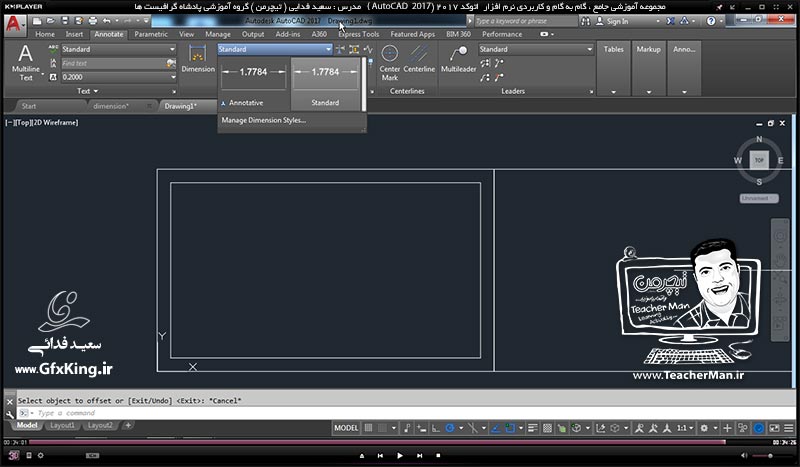Click the binoculars search icon
Viewport: 800px width, 467px height.
point(585,21)
